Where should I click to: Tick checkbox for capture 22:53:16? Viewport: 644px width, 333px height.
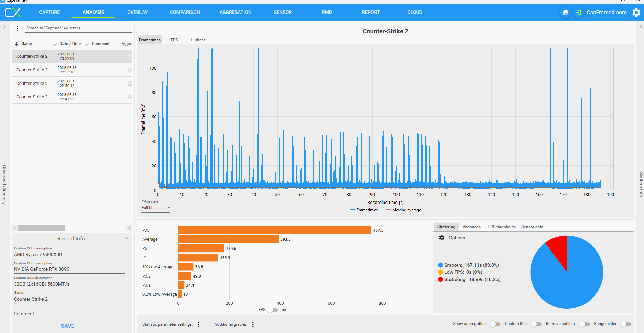[130, 70]
